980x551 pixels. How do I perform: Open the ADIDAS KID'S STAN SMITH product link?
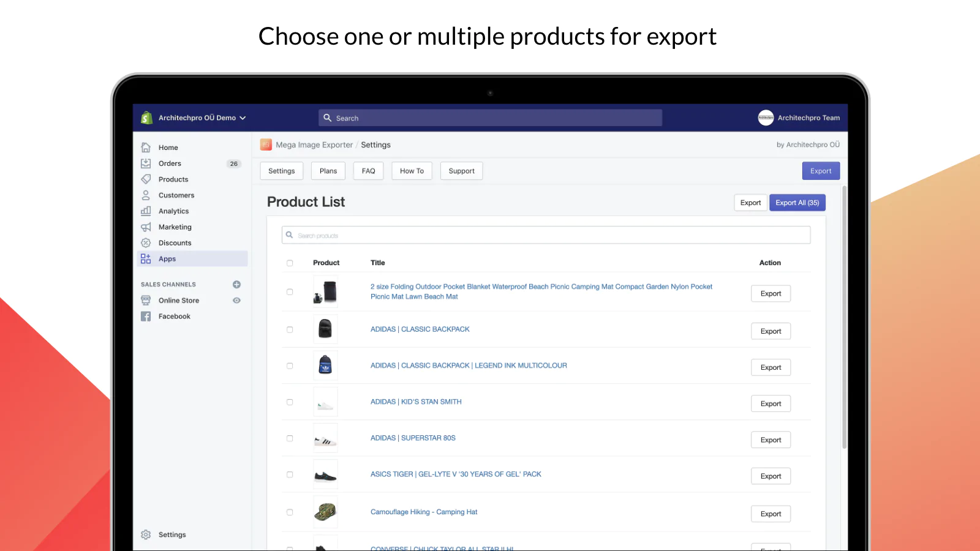pos(416,402)
